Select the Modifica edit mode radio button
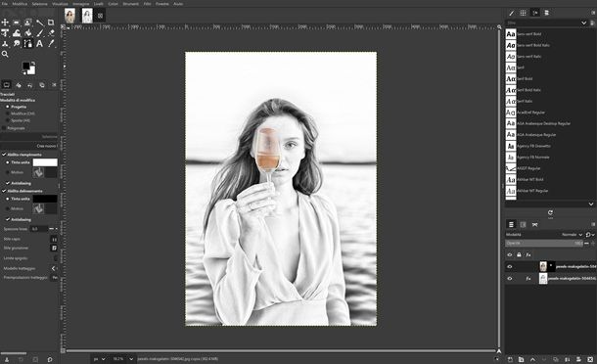597x364 pixels. [x=7, y=114]
